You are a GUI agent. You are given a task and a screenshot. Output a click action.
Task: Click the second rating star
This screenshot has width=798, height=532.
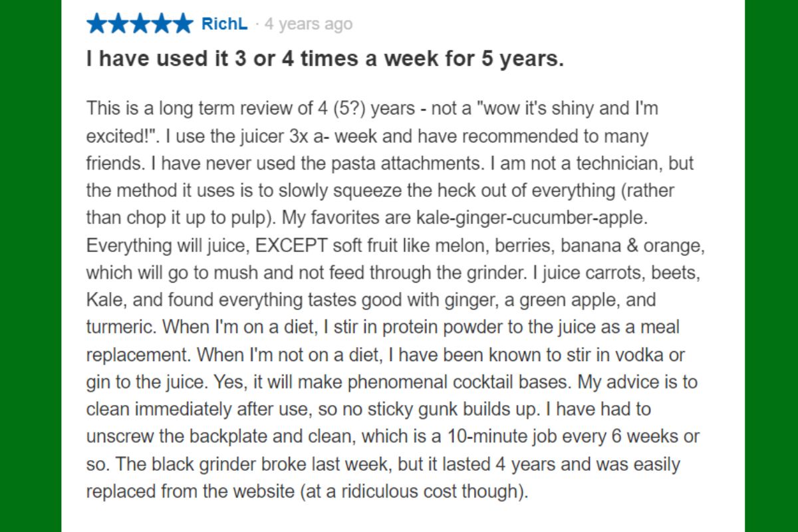point(118,25)
